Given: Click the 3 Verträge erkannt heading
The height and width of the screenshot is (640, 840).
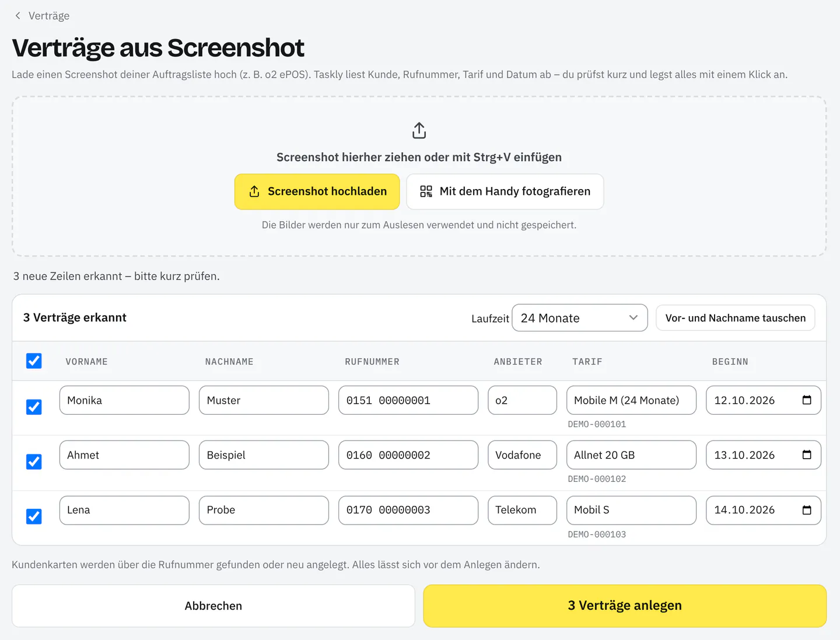Looking at the screenshot, I should coord(75,317).
